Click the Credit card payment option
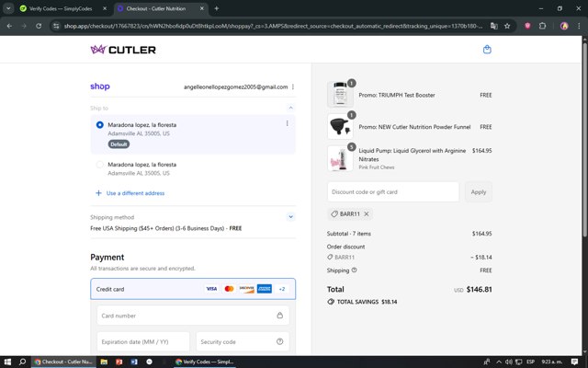Screen dimensions: 588x368 193,289
